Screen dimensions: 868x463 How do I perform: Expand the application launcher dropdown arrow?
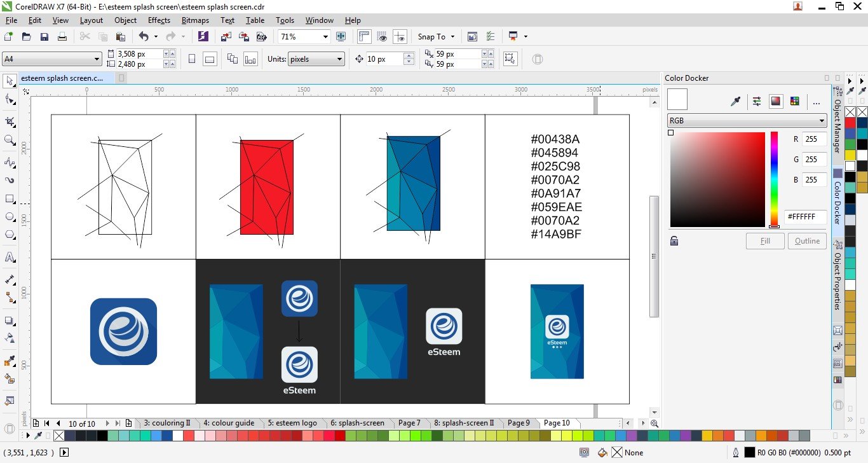pyautogui.click(x=526, y=37)
